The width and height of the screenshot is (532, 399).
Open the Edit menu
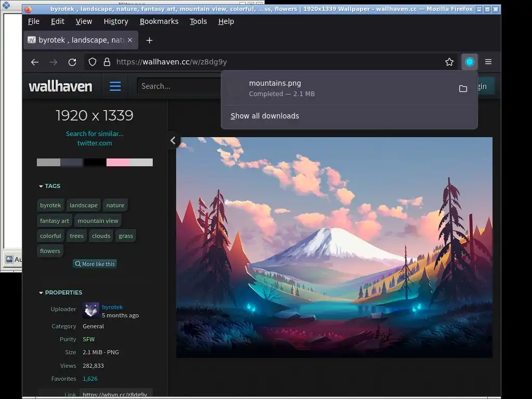pos(57,21)
